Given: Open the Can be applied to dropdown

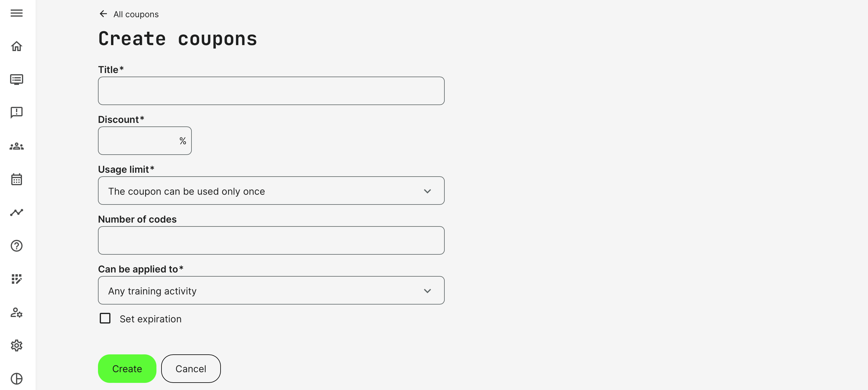Looking at the screenshot, I should [x=271, y=291].
